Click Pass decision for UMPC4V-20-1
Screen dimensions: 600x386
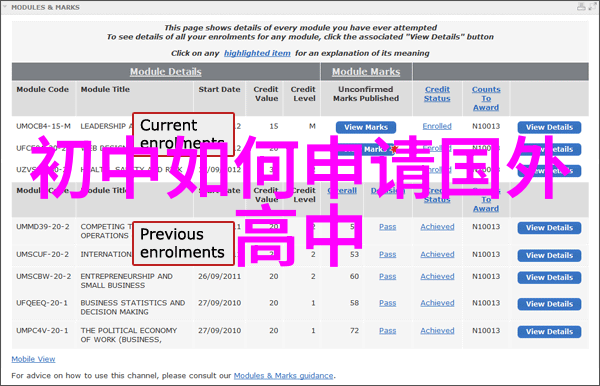tap(388, 331)
